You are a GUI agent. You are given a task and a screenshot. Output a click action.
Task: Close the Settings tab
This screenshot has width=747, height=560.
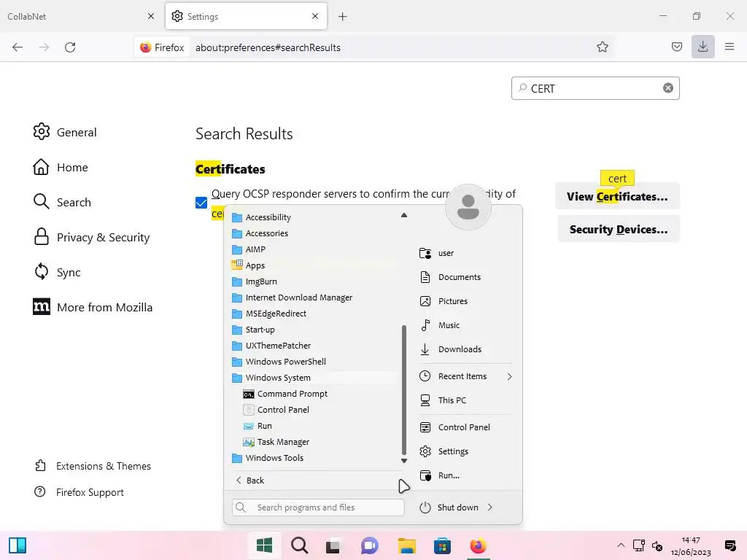click(315, 16)
